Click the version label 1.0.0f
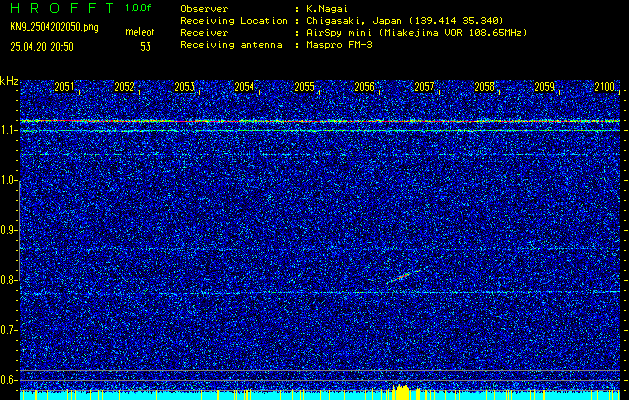This screenshot has height=400, width=629. coord(138,8)
